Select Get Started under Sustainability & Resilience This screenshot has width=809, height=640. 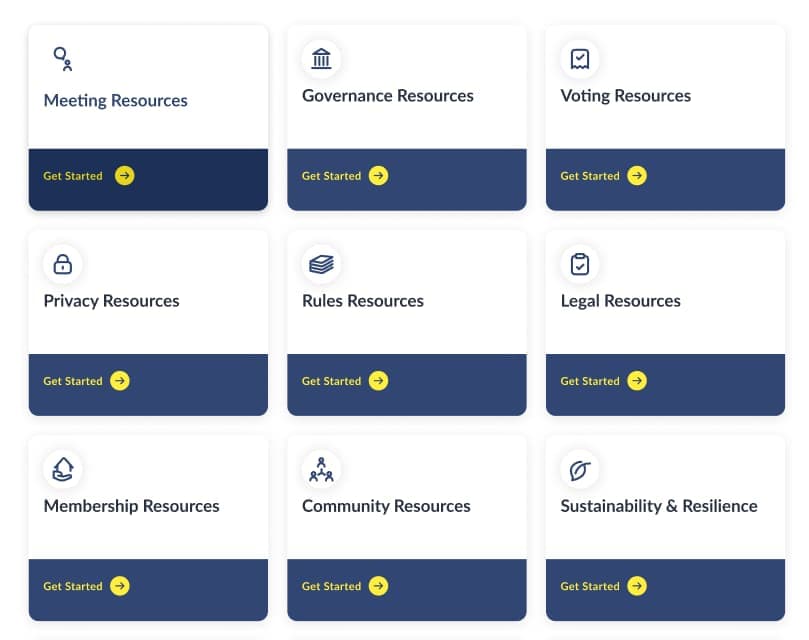point(603,586)
